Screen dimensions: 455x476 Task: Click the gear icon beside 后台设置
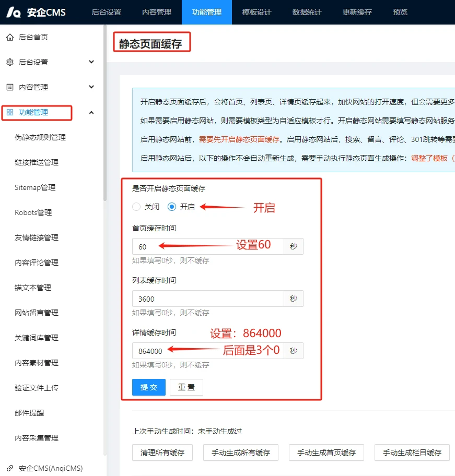pos(10,62)
